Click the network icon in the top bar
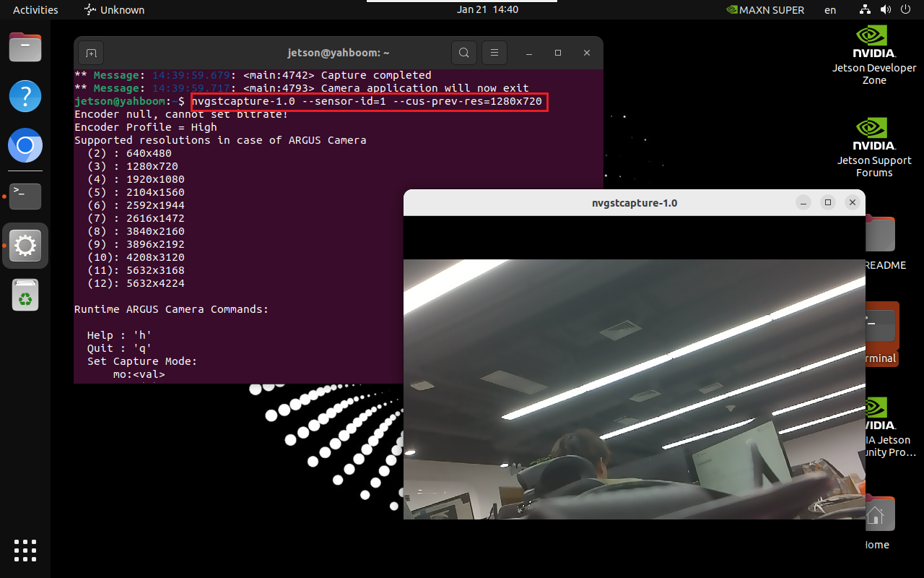The height and width of the screenshot is (578, 924). click(866, 10)
